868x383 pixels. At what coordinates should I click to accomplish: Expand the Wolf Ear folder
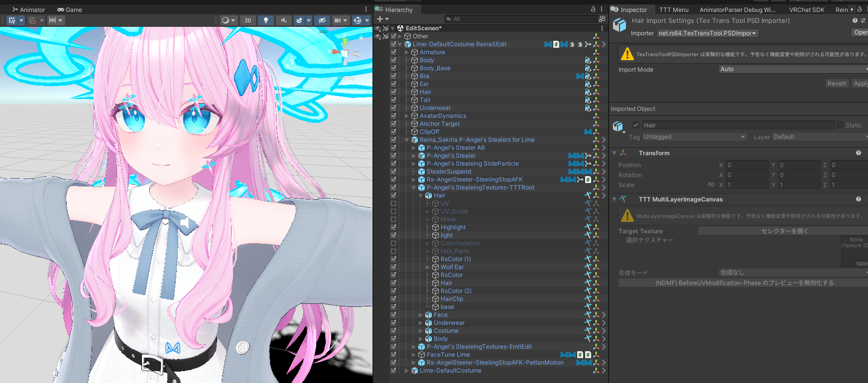click(x=428, y=267)
